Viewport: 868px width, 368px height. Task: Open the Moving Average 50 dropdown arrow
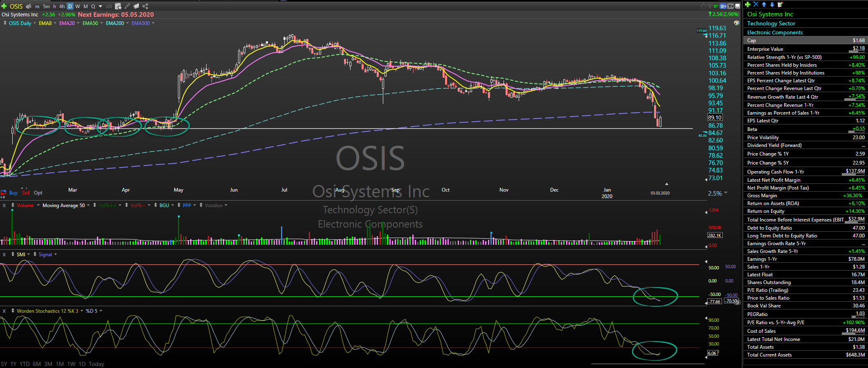(89, 205)
